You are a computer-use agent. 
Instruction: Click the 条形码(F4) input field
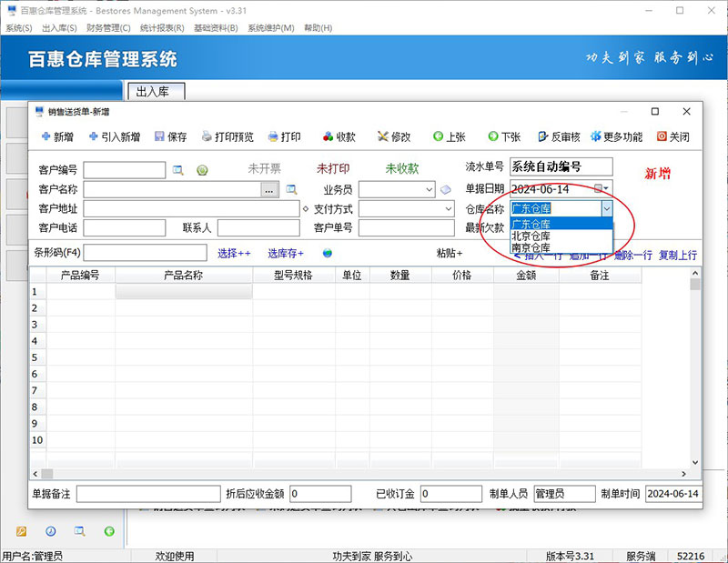pos(145,253)
